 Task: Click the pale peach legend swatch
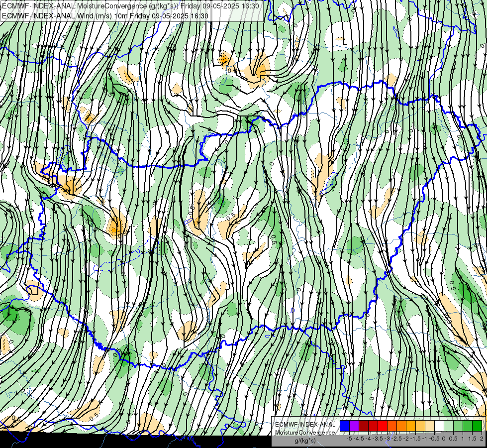430,426
